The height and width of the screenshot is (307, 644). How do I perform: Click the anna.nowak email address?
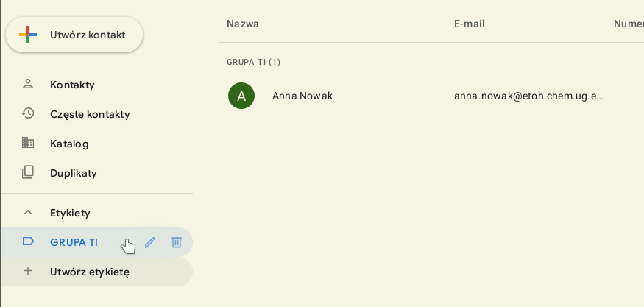click(x=528, y=96)
